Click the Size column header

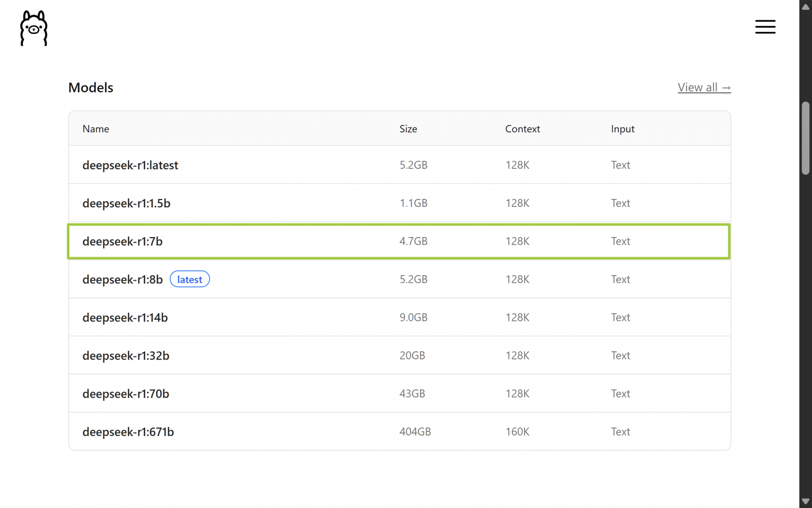point(408,129)
